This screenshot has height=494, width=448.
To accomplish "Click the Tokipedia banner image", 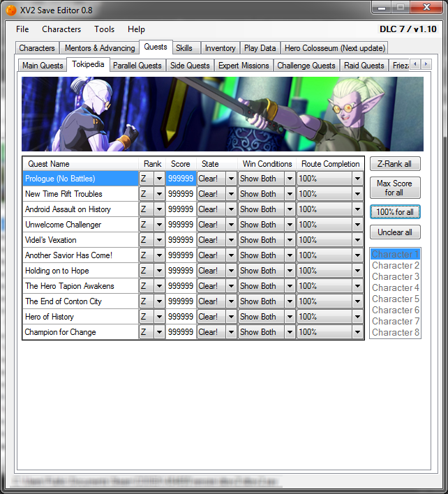I will click(223, 114).
